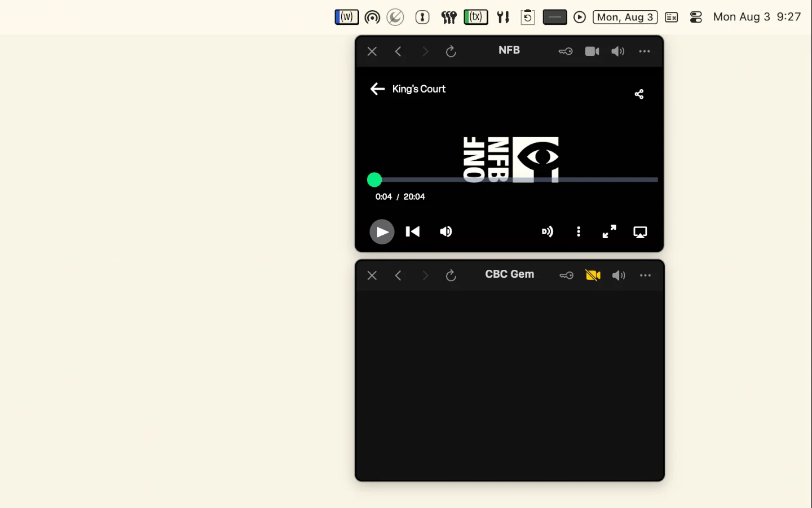Open Control Center in the menu bar
This screenshot has width=812, height=508.
pos(696,17)
